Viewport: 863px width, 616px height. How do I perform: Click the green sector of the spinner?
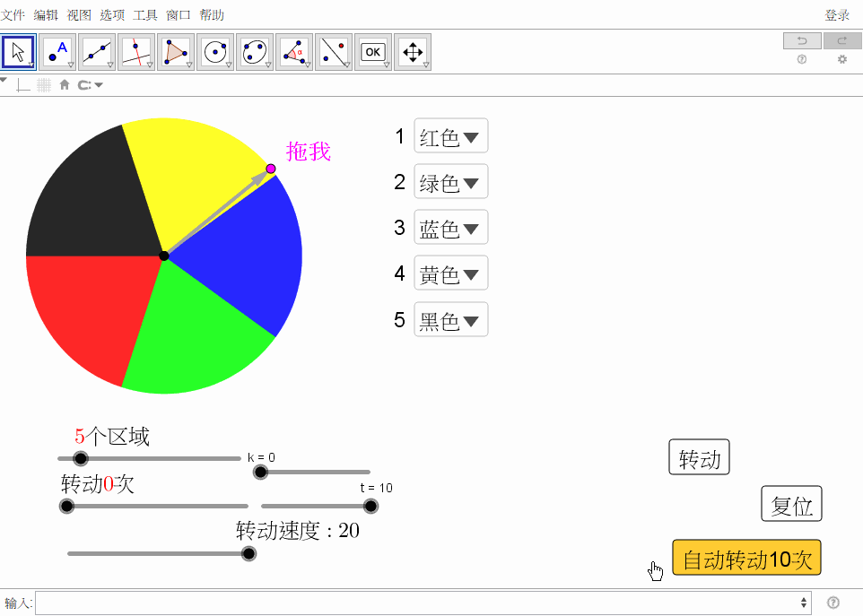(x=190, y=335)
